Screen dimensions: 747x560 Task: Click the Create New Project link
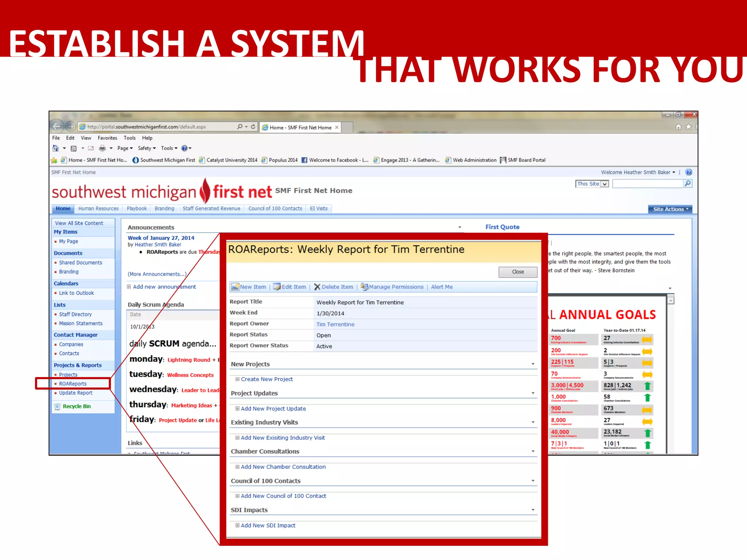[267, 379]
